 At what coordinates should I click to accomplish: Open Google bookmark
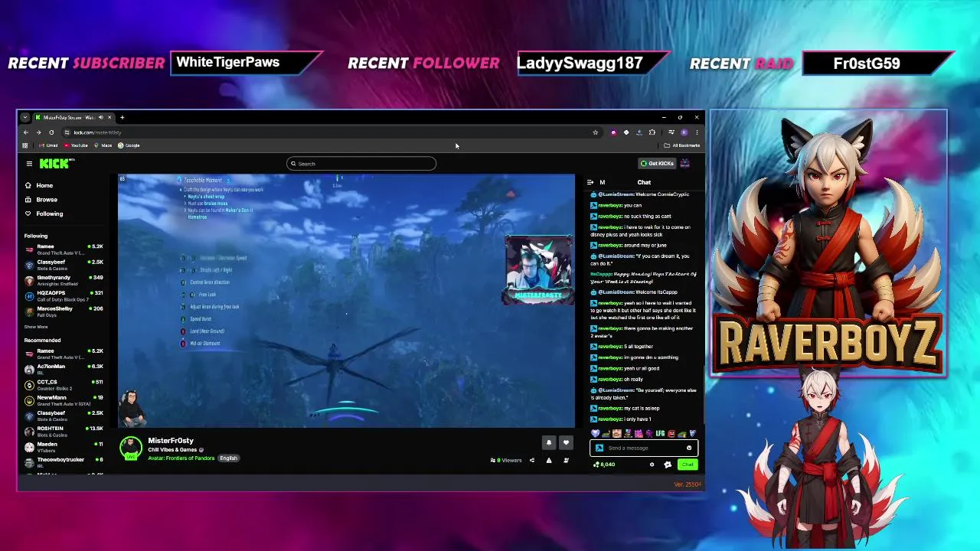pyautogui.click(x=129, y=145)
